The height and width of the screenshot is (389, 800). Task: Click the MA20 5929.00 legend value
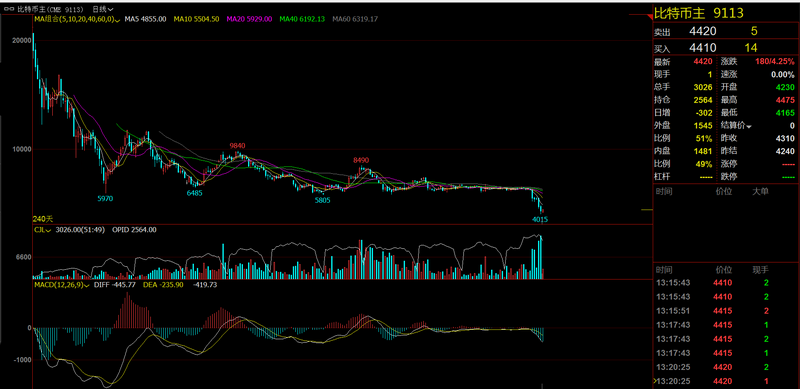(x=249, y=19)
